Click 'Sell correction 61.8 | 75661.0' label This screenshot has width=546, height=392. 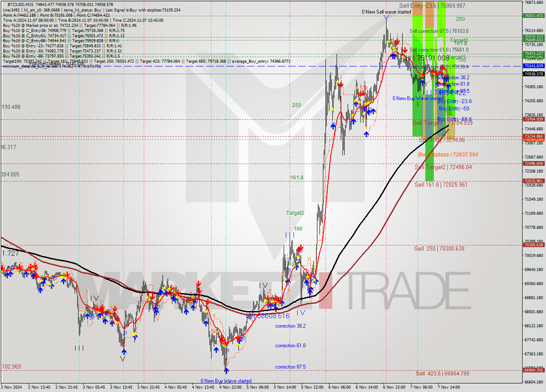click(x=439, y=50)
